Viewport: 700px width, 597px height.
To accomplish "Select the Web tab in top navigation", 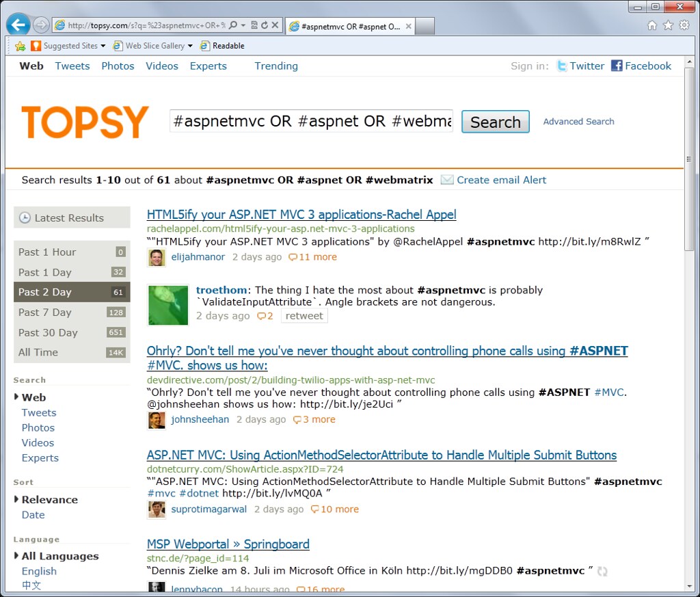I will point(31,66).
